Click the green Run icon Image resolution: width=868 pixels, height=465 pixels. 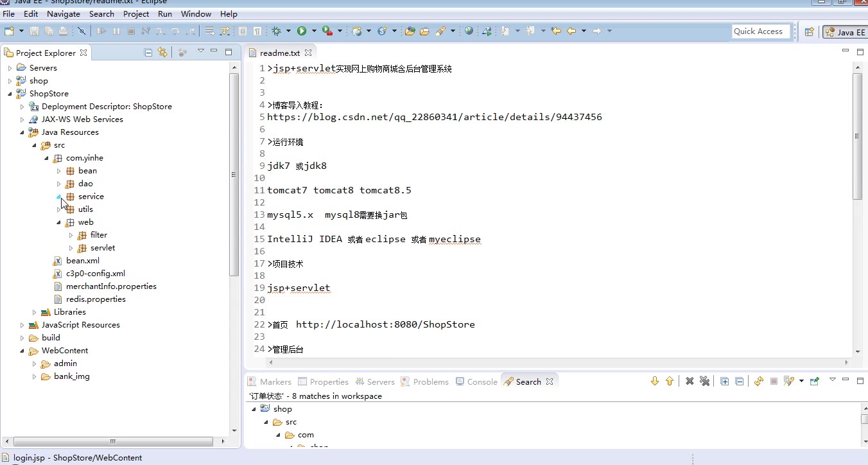(302, 31)
